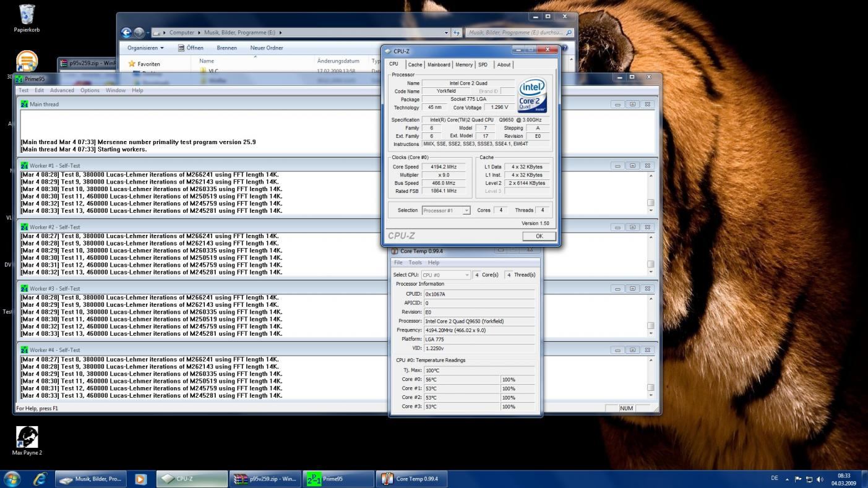Click the Worker #2 scrollbar thumb
Viewport: 868px width, 488px height.
(x=650, y=264)
